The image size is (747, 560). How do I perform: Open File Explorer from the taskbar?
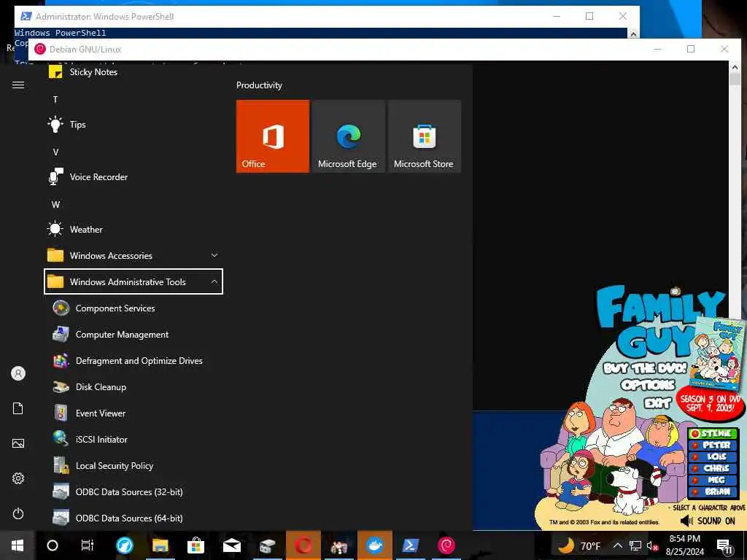coord(160,545)
